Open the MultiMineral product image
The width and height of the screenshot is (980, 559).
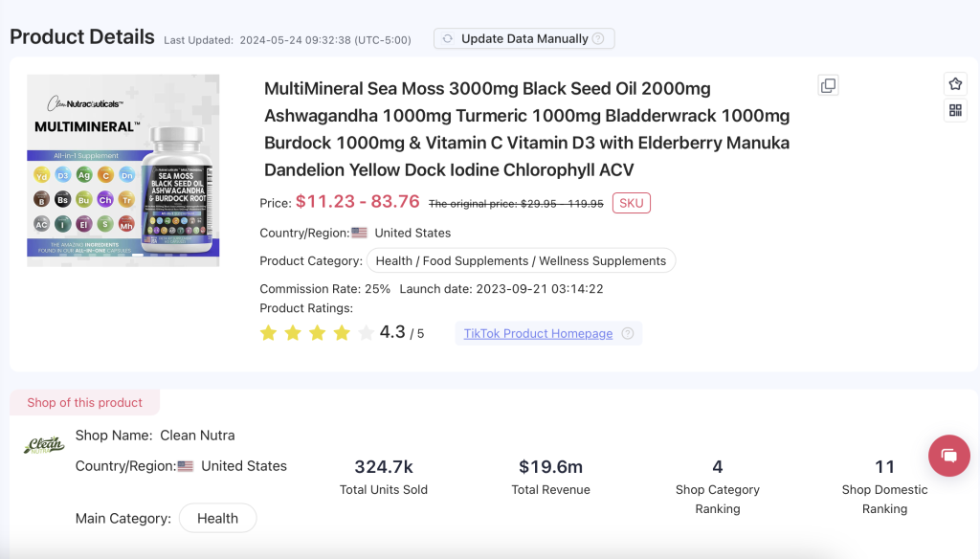point(122,170)
